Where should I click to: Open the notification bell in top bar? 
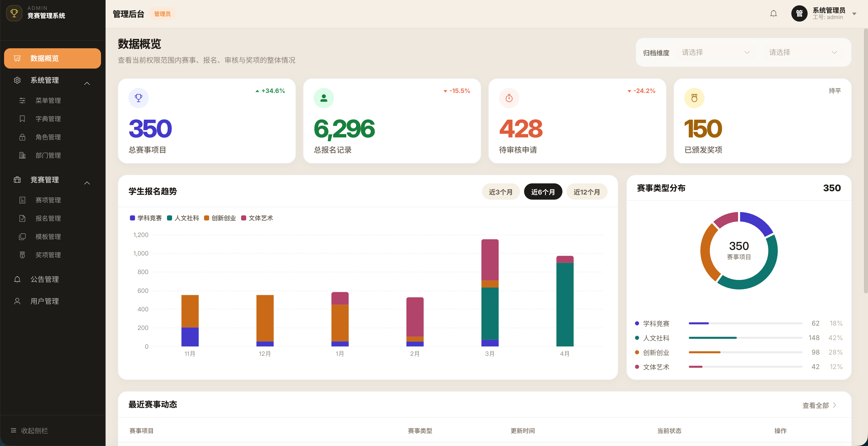coord(773,13)
